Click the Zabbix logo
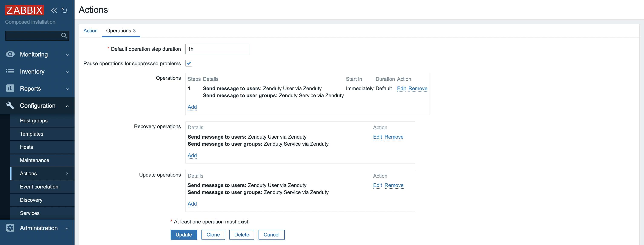The width and height of the screenshot is (644, 245). coord(24,10)
